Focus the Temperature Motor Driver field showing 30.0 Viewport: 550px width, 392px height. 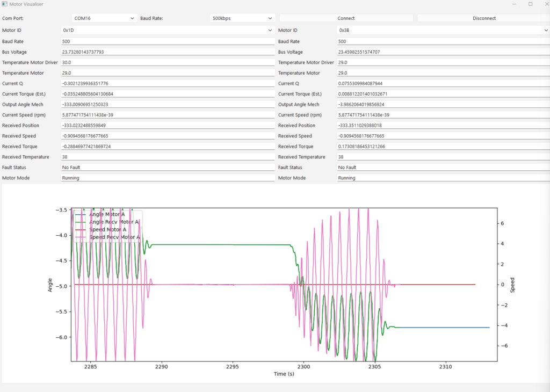(168, 62)
